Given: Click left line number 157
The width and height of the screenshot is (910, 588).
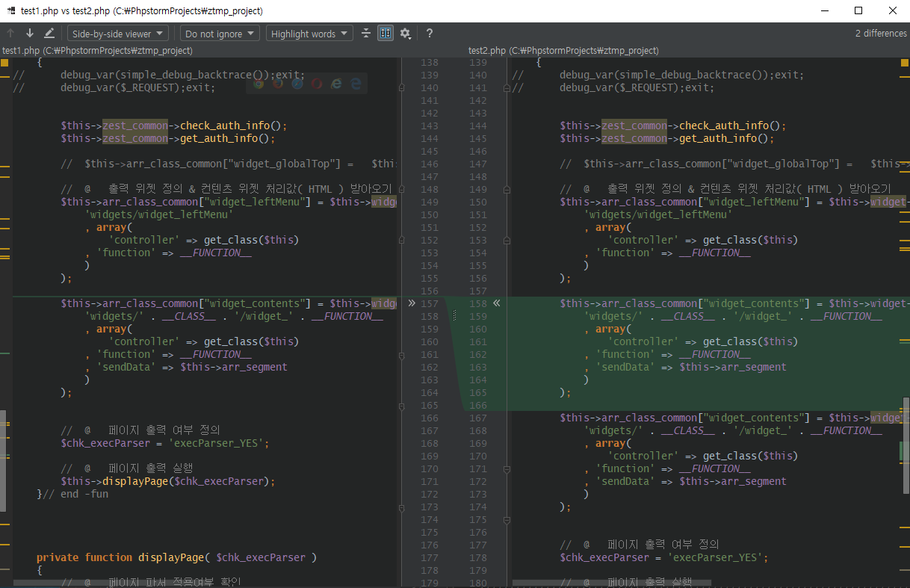Looking at the screenshot, I should pos(430,303).
